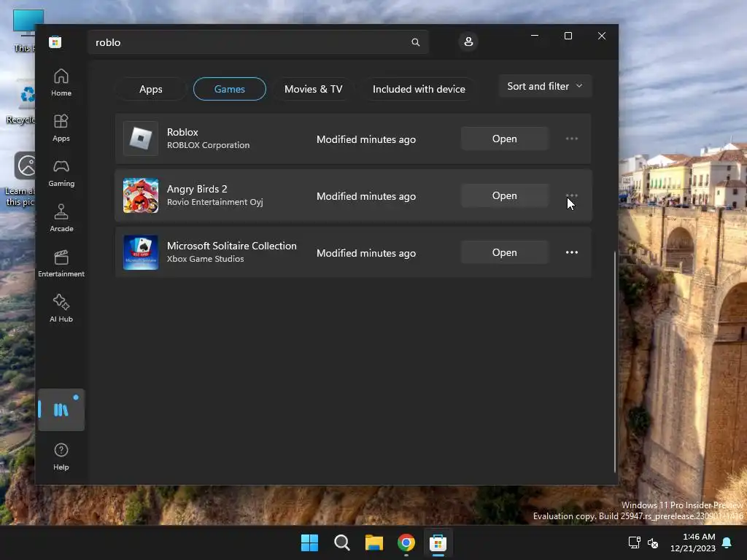747x560 pixels.
Task: Click Microsoft Store logo in title bar
Action: pos(55,42)
